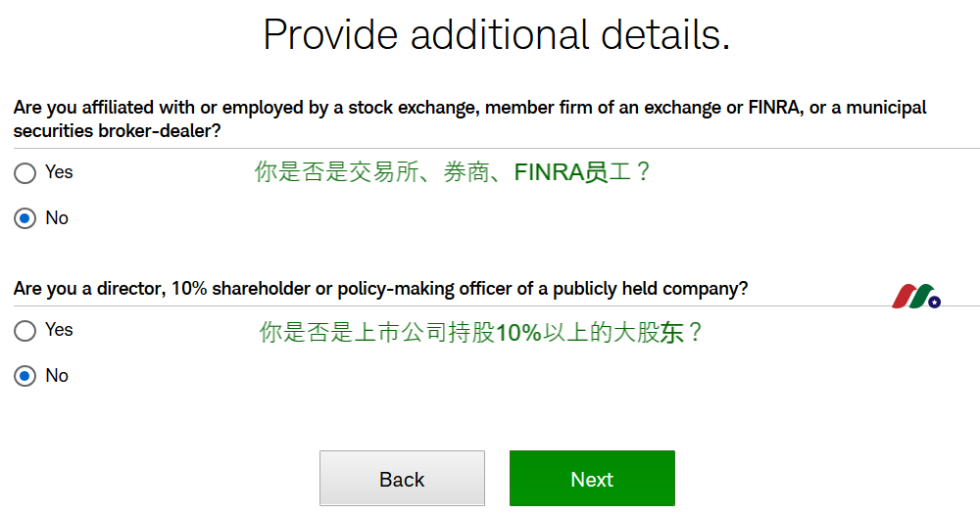980x514 pixels.
Task: Click the red and green stripe logo icon
Action: click(x=915, y=296)
